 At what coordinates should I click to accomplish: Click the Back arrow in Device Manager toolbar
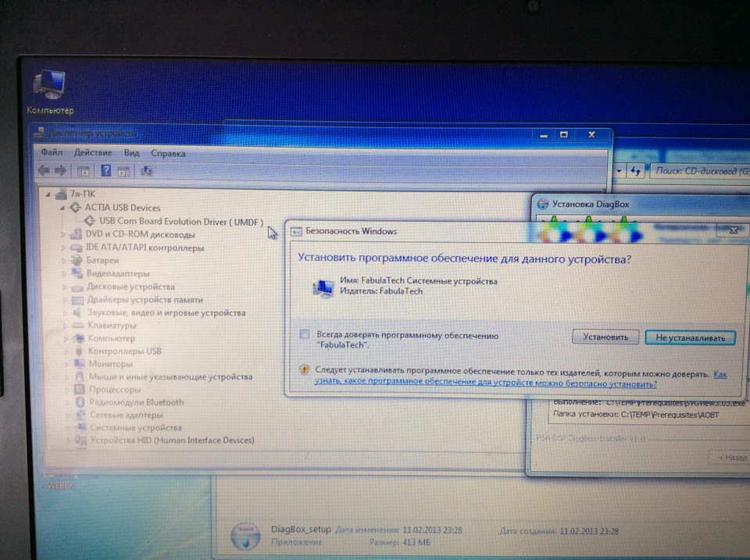(44, 170)
